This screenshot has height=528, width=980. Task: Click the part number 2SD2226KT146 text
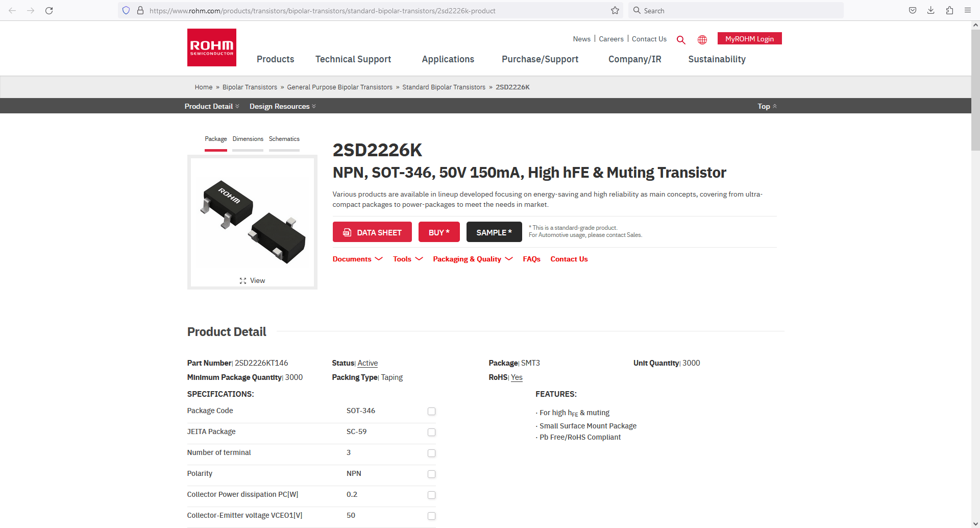(261, 363)
